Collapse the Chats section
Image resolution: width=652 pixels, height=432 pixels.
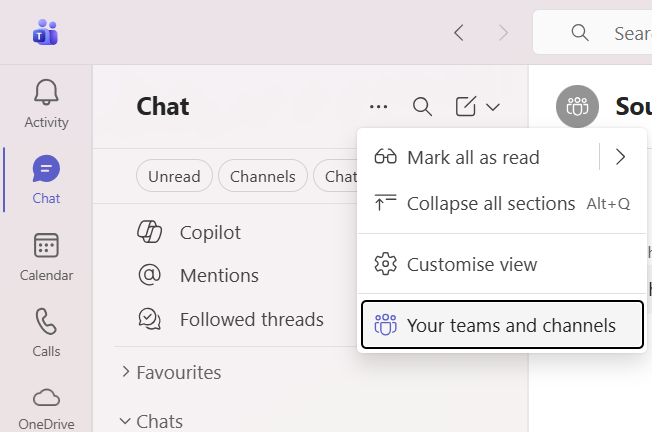(x=151, y=422)
